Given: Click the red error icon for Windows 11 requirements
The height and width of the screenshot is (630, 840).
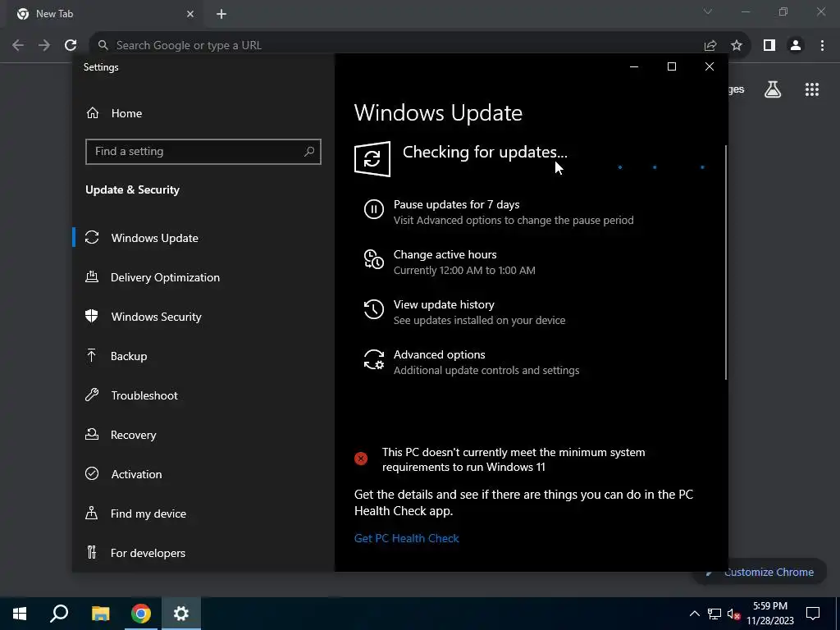Looking at the screenshot, I should tap(361, 459).
